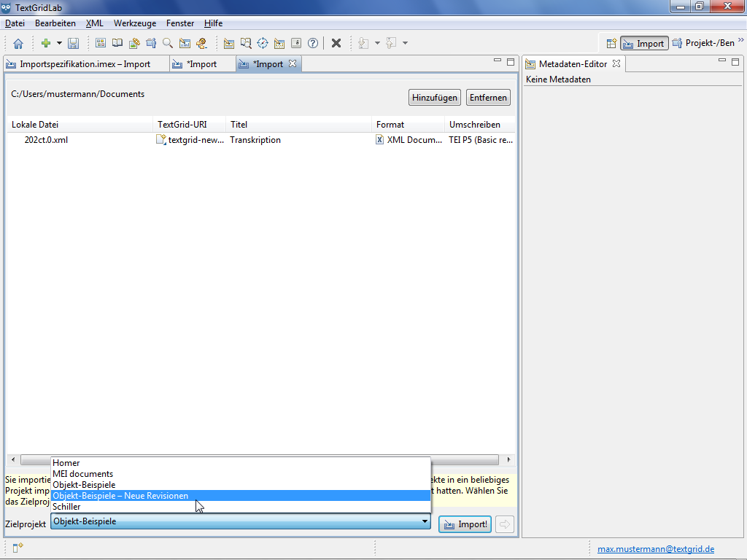Expand the arrow beside the green plus
Screen dimensions: 747x560
point(60,43)
